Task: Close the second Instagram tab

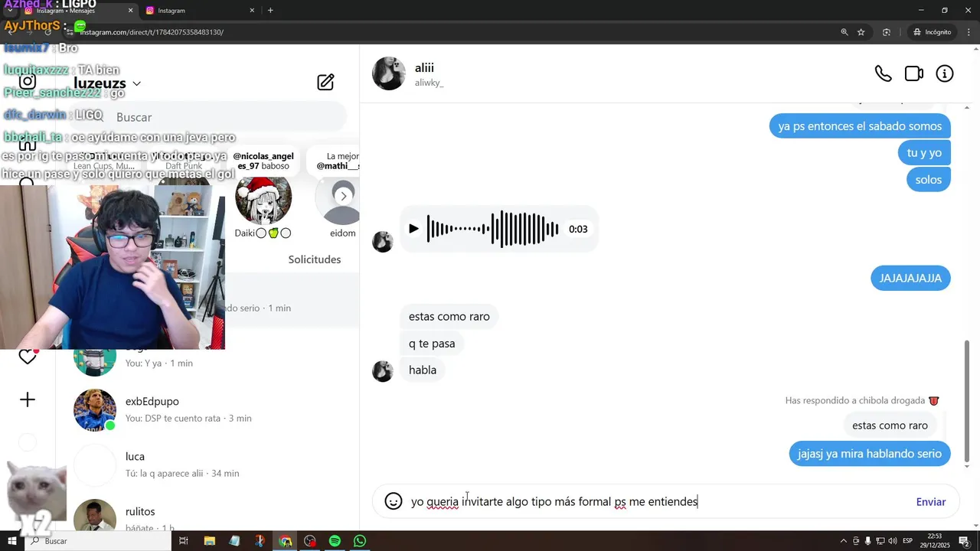Action: click(x=252, y=11)
